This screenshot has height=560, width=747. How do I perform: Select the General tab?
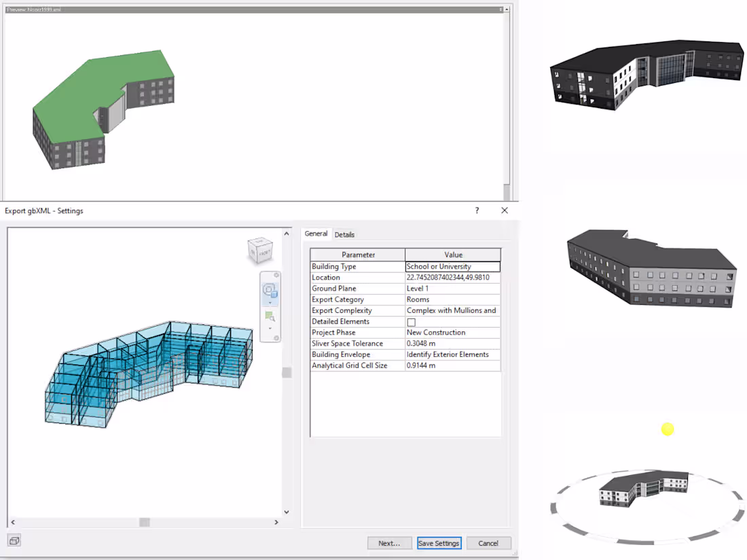[x=316, y=234]
